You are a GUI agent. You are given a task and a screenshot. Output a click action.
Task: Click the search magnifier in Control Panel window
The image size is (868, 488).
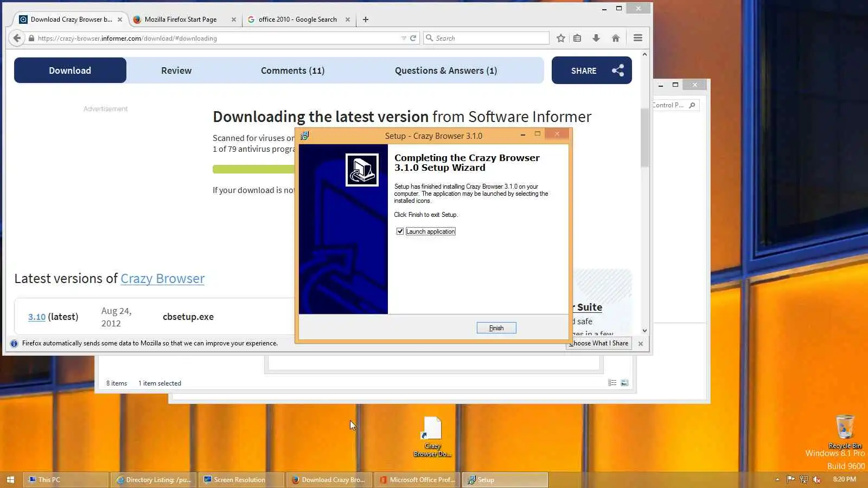pyautogui.click(x=692, y=105)
